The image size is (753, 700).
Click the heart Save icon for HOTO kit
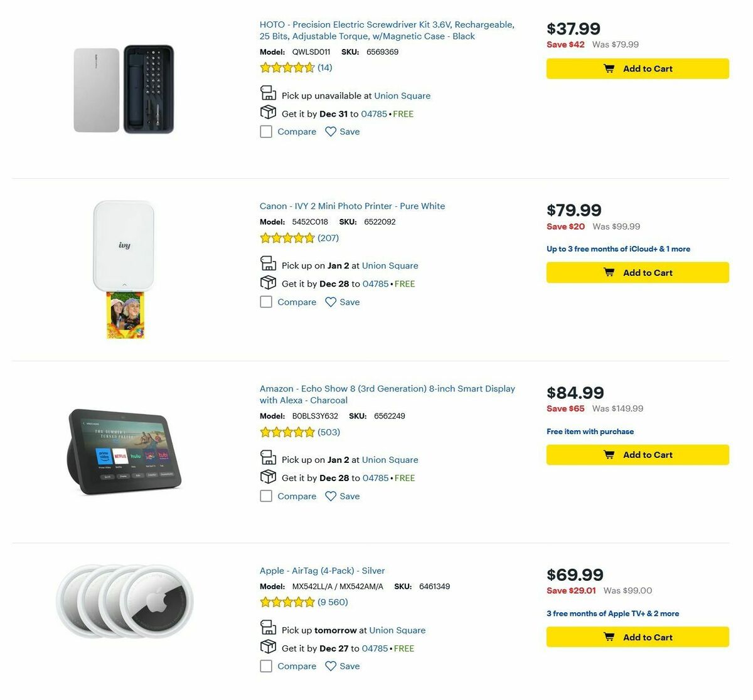click(x=331, y=131)
